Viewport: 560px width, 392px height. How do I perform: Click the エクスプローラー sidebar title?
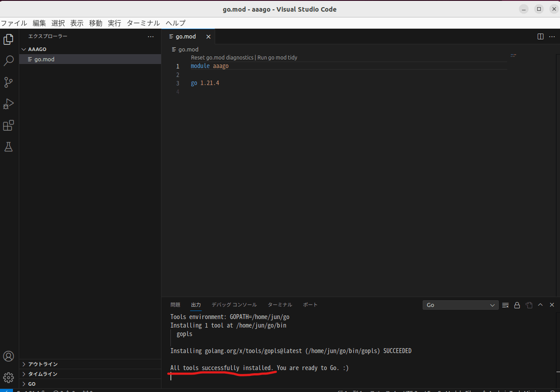(x=48, y=37)
